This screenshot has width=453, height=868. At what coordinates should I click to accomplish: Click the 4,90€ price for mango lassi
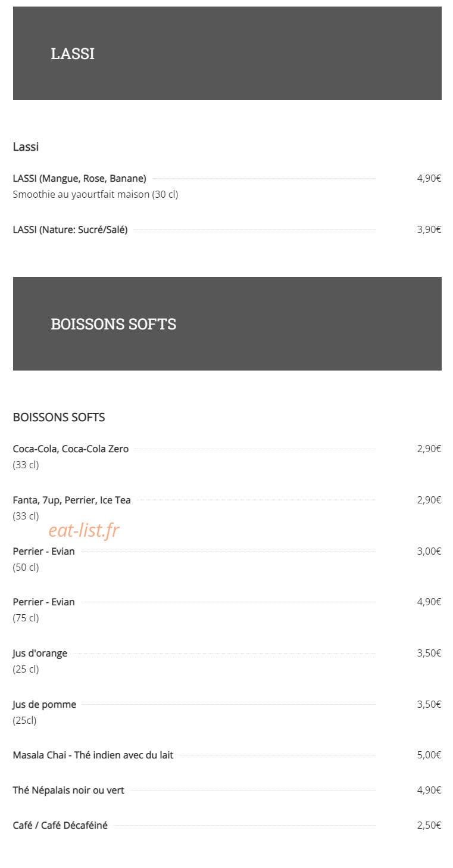pos(429,178)
